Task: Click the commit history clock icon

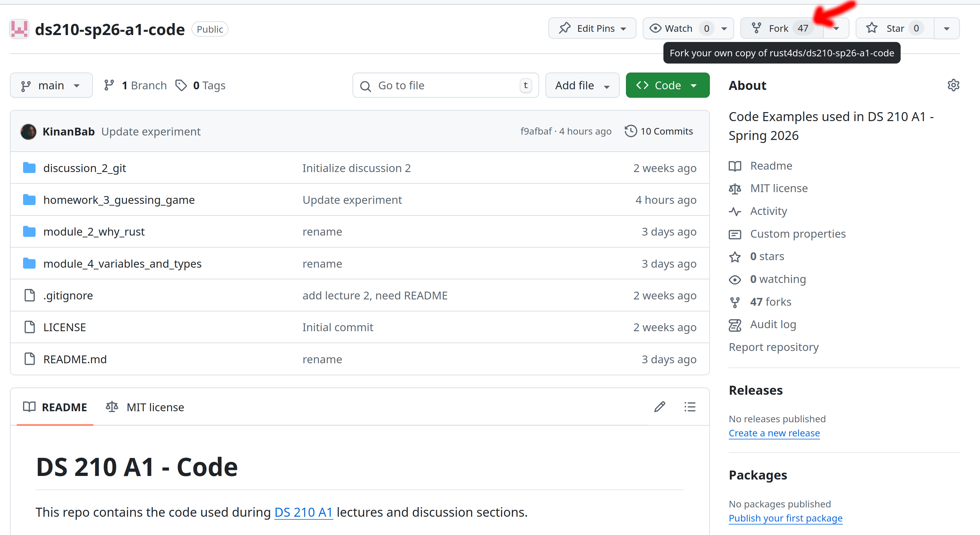Action: (630, 131)
